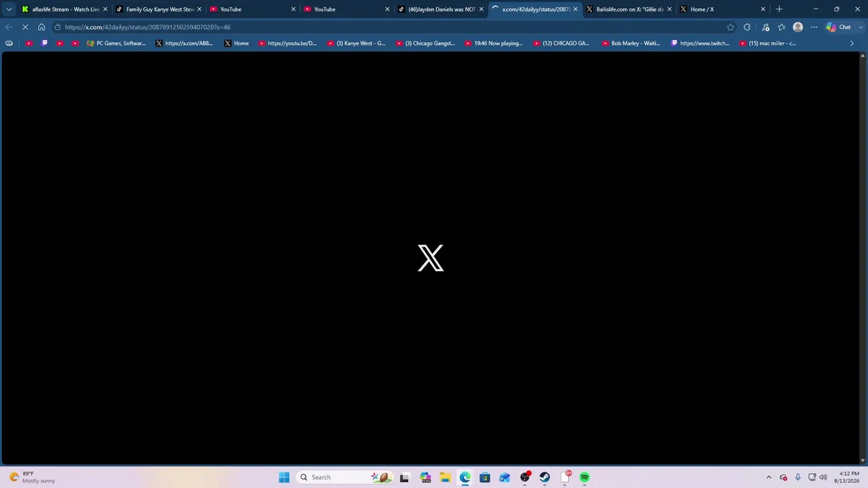Open browser settings and more menu
868x488 pixels.
click(814, 27)
